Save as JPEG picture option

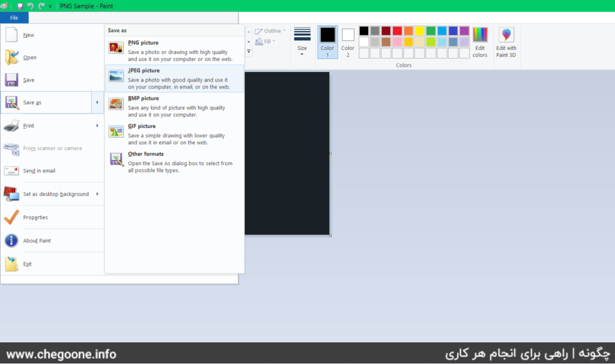pos(174,79)
